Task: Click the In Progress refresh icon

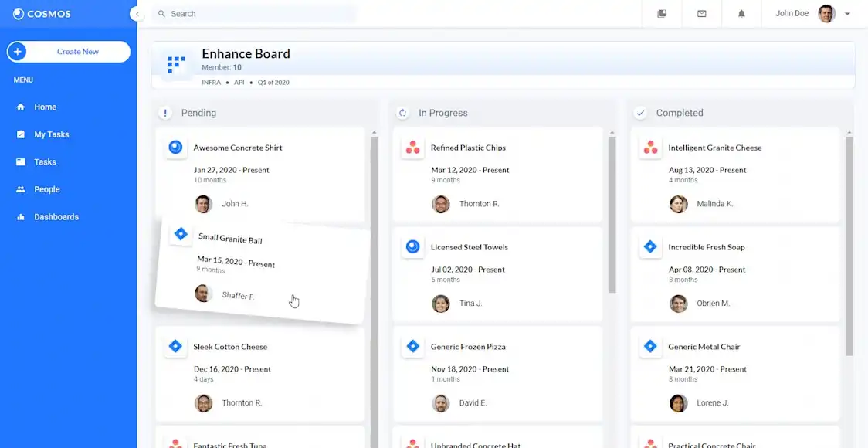Action: click(x=402, y=113)
